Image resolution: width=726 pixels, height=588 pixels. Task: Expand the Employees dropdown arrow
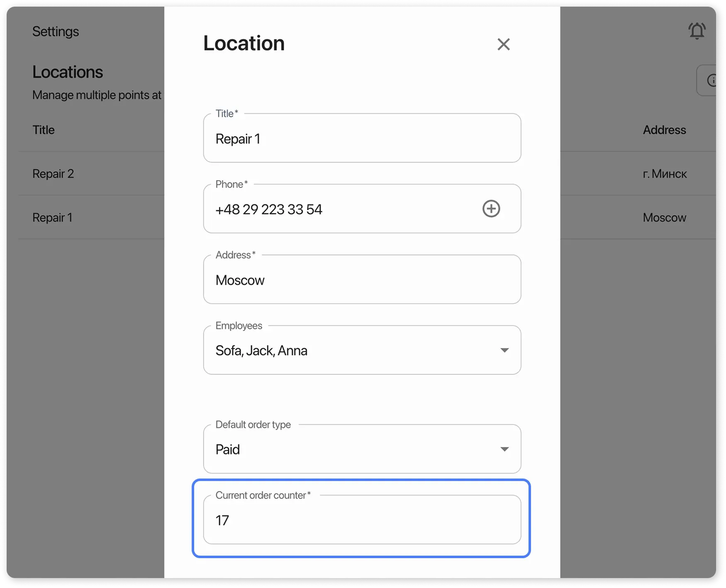tap(504, 350)
